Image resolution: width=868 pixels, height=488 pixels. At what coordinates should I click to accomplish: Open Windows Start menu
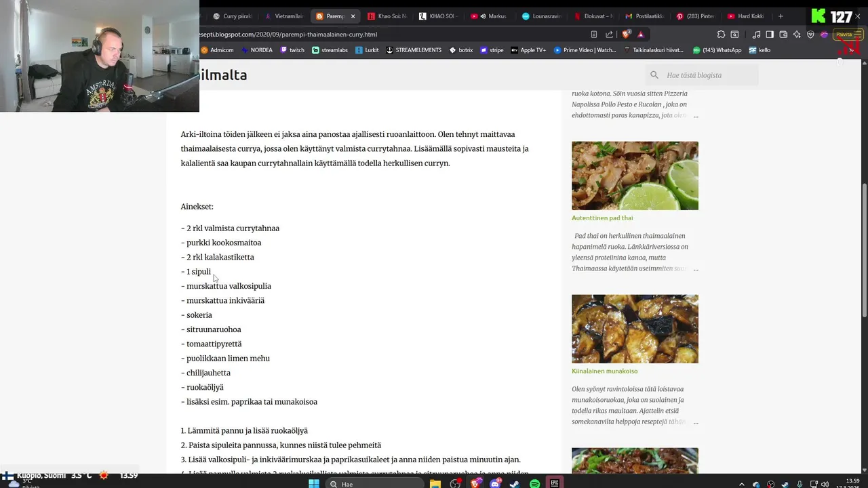314,484
